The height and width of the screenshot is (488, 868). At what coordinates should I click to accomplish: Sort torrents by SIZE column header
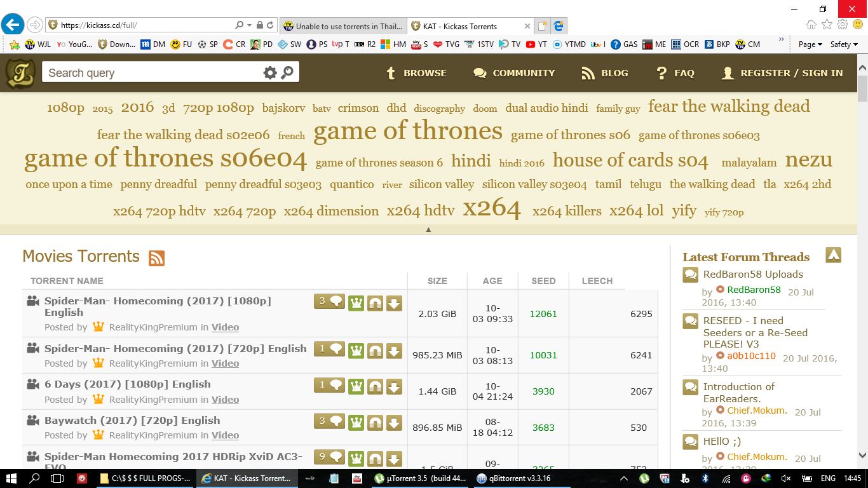437,281
